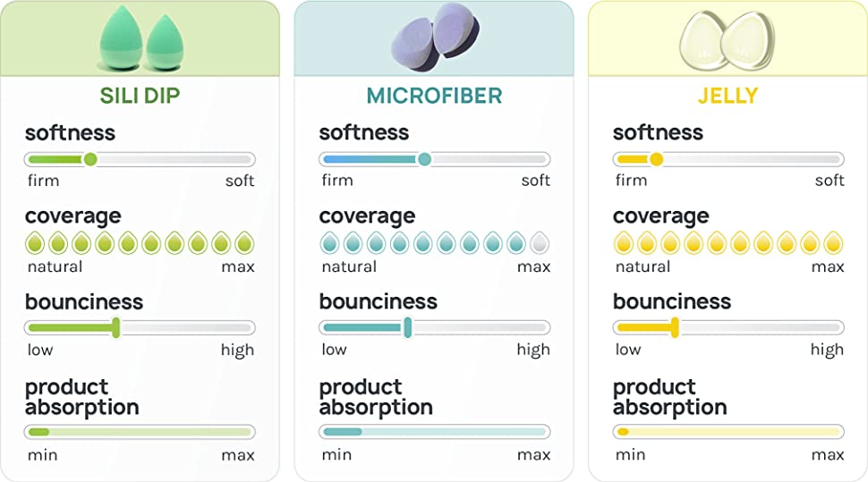
Task: Click the Sili Dip softness slider handle
Action: (89, 160)
